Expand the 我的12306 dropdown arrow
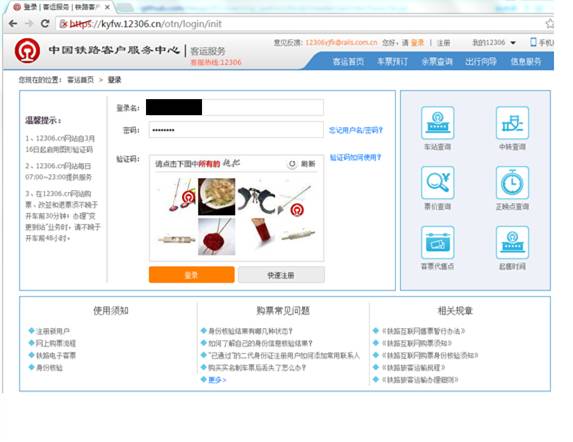This screenshot has height=442, width=573. pyautogui.click(x=513, y=43)
